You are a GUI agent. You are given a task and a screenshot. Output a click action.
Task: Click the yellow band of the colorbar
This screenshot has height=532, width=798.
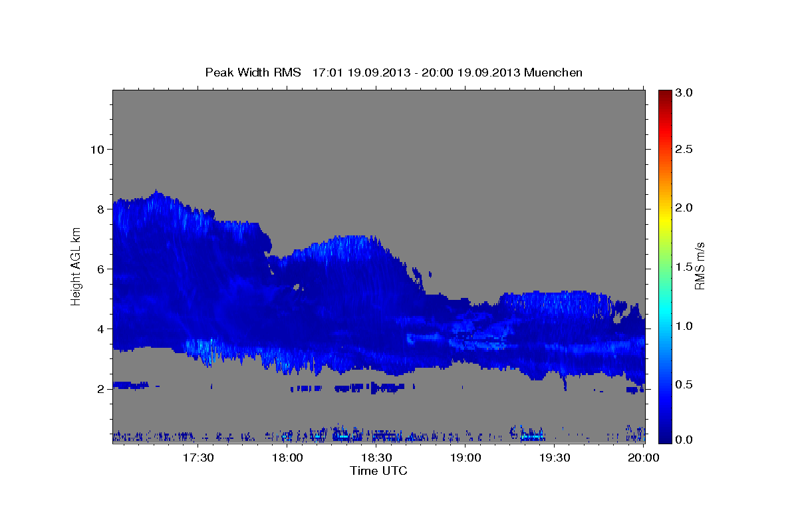(664, 219)
